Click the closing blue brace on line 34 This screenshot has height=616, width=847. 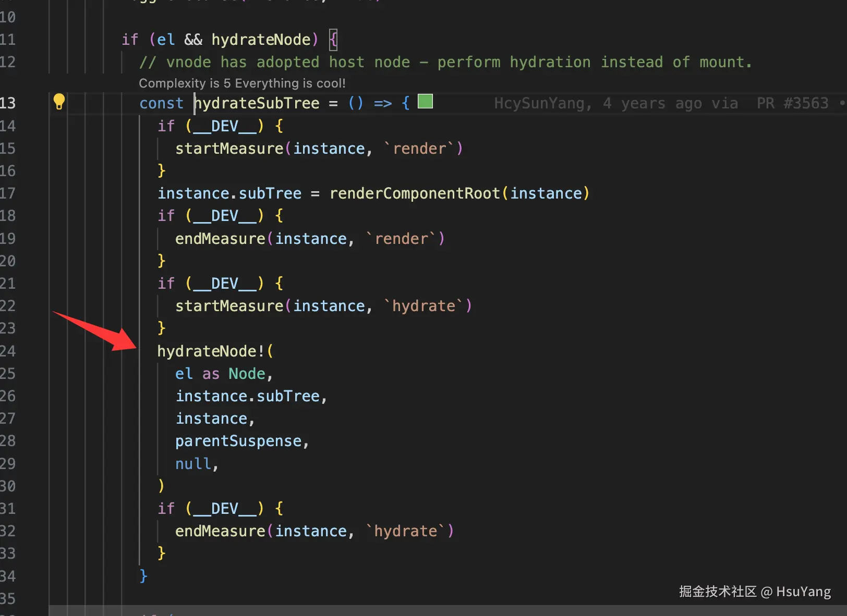click(x=143, y=576)
